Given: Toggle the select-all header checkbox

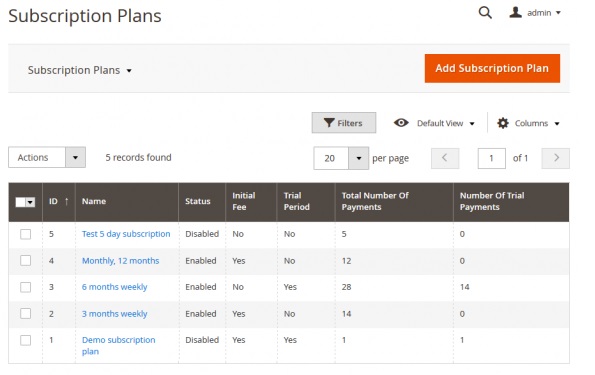Looking at the screenshot, I should [20, 202].
